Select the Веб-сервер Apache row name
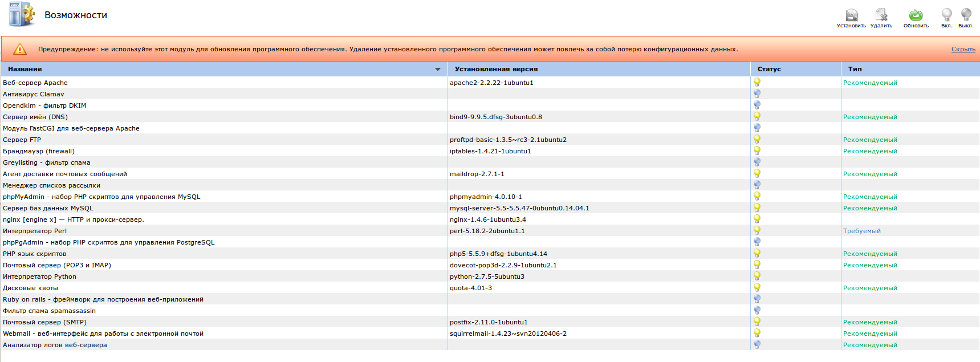This screenshot has width=980, height=362. pyautogui.click(x=35, y=83)
